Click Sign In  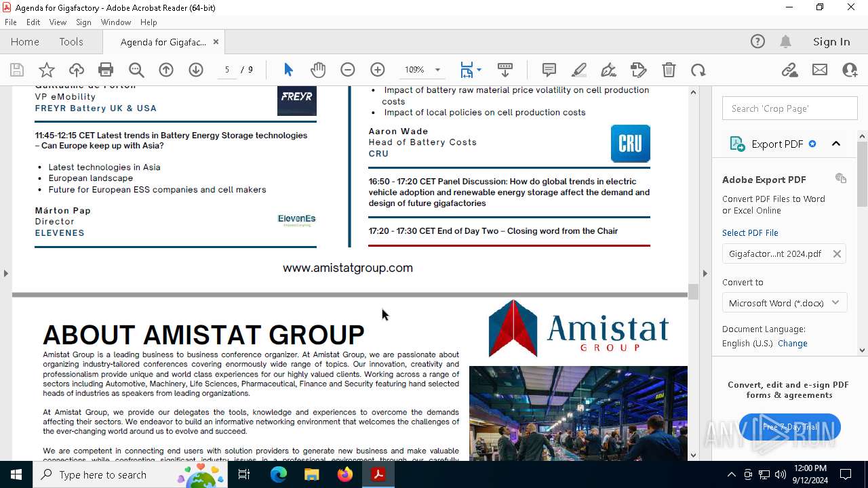pos(831,41)
